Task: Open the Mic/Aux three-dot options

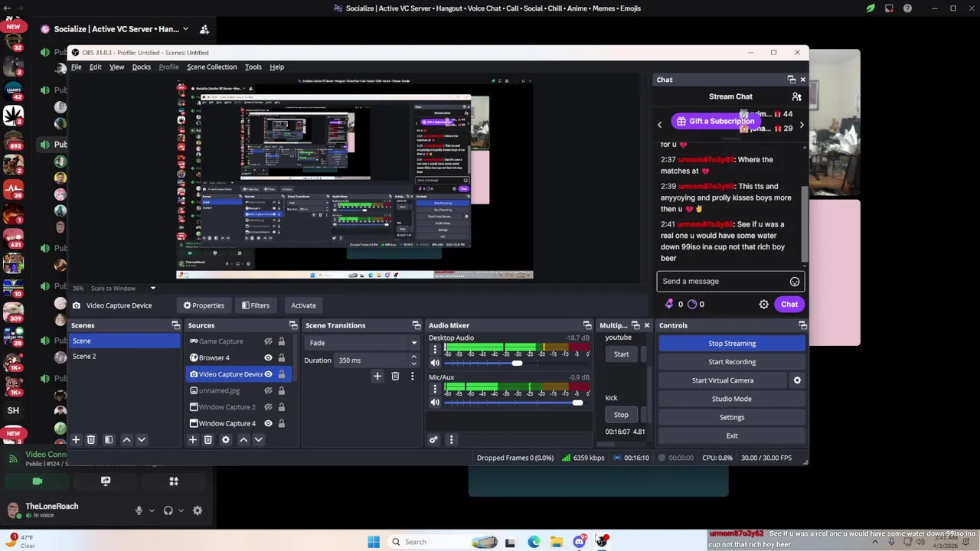Action: tap(435, 390)
